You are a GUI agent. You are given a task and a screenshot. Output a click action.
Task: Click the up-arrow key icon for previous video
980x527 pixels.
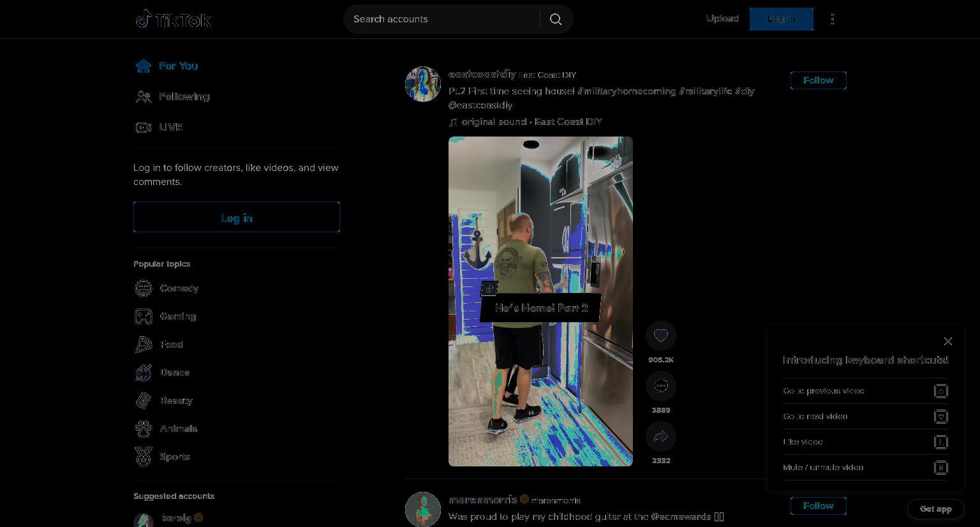pyautogui.click(x=941, y=391)
